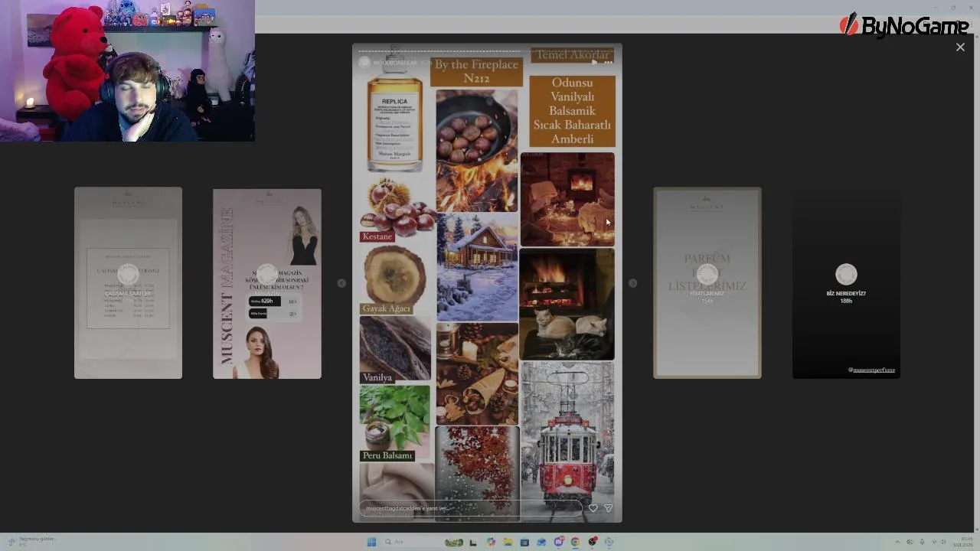Open the Fiyatlarımız price list story thumbnail
Image resolution: width=980 pixels, height=551 pixels.
click(707, 283)
